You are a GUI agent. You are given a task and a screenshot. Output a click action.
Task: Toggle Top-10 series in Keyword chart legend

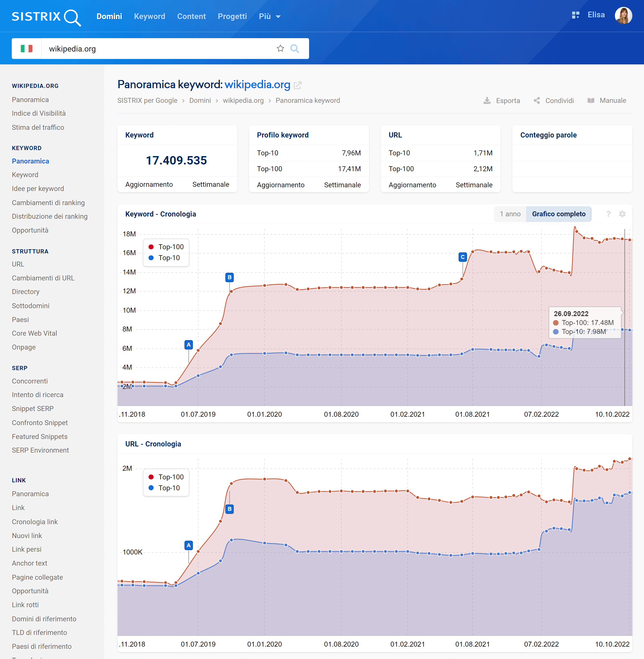(x=164, y=258)
